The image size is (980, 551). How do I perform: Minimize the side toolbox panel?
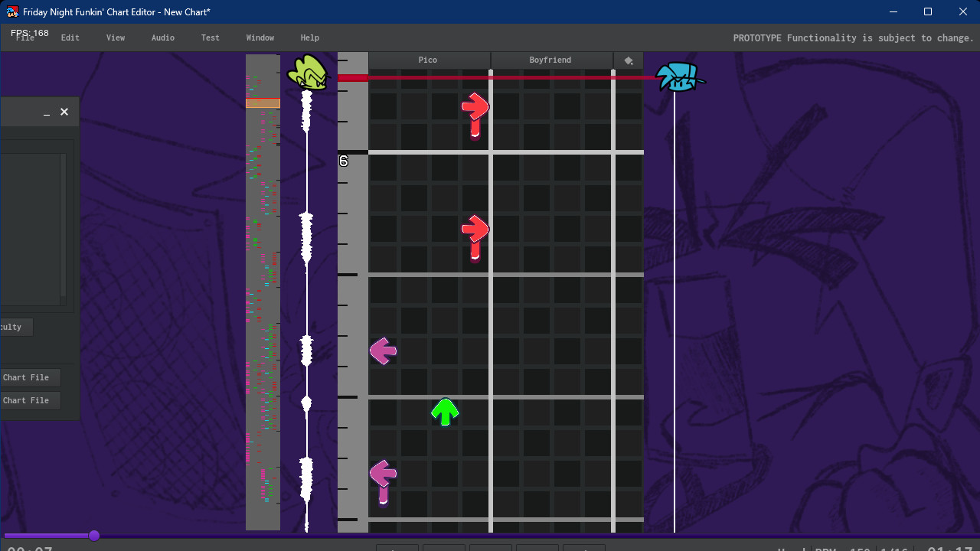click(x=47, y=112)
